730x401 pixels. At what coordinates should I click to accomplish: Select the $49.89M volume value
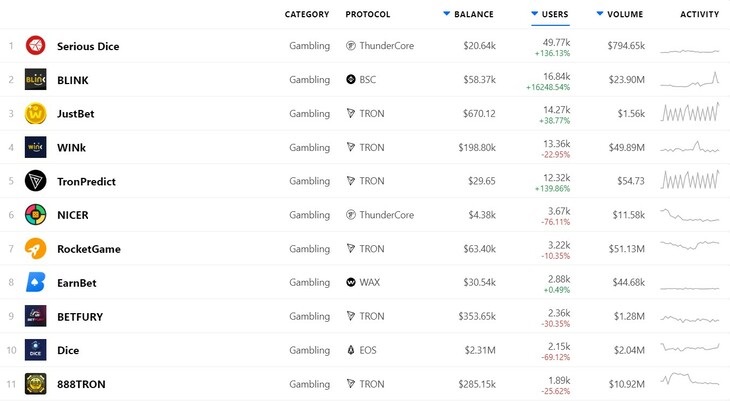(627, 148)
